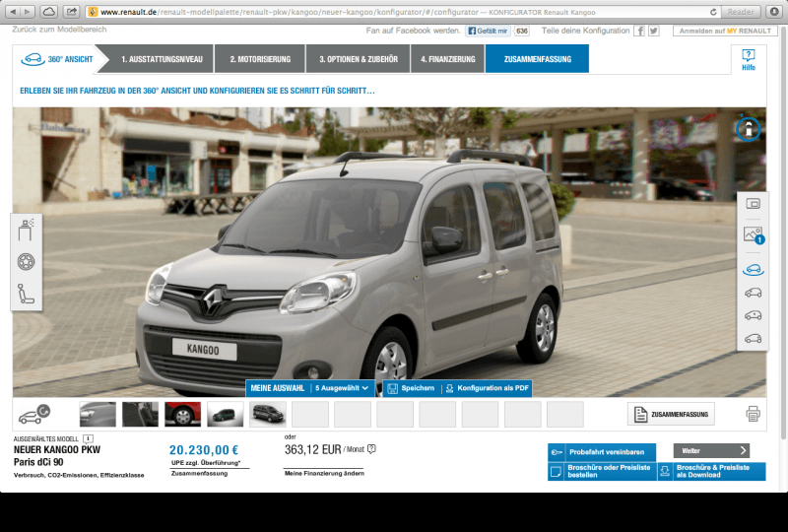Select the third car angle icon
This screenshot has height=532, width=788.
(753, 315)
